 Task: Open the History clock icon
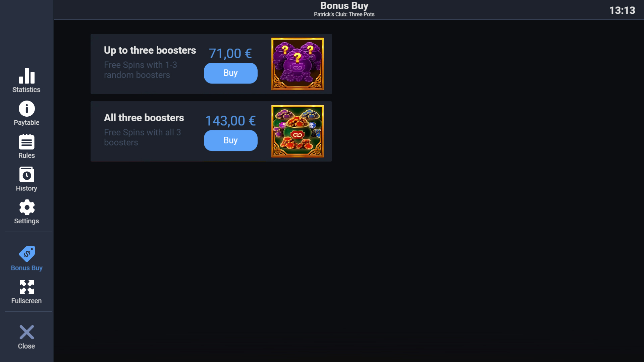27,175
